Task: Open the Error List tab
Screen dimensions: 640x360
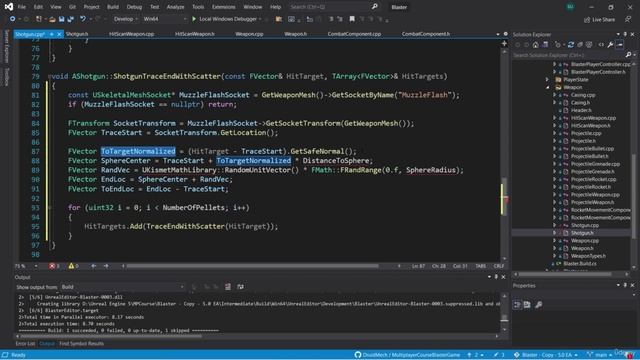Action: click(x=25, y=344)
